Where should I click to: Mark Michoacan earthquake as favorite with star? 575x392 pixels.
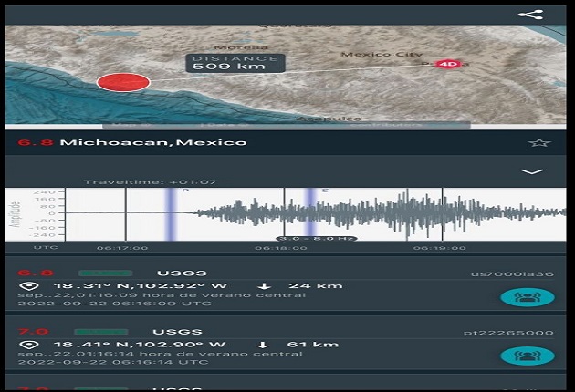[x=539, y=142]
